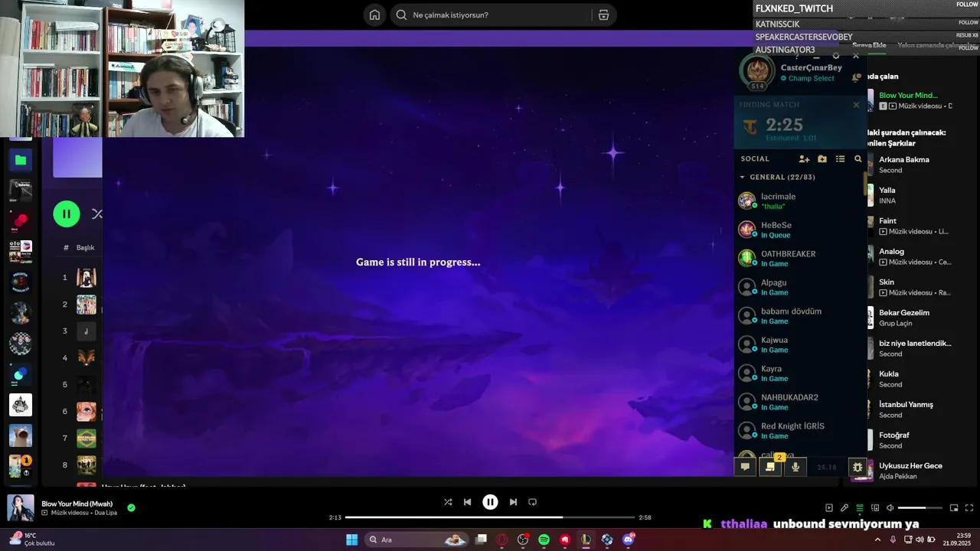Viewport: 980px width, 551px height.
Task: Open the League notifications bell
Action: (856, 77)
